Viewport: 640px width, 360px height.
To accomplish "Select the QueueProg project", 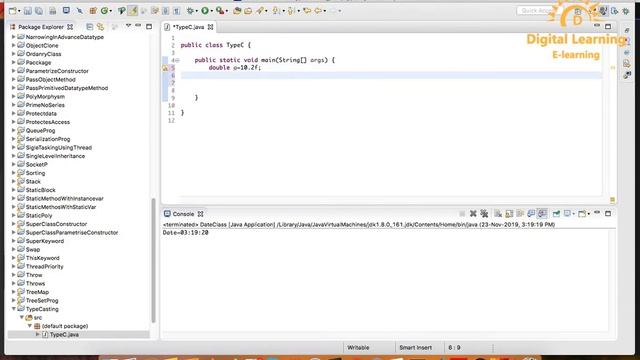I will [x=40, y=131].
